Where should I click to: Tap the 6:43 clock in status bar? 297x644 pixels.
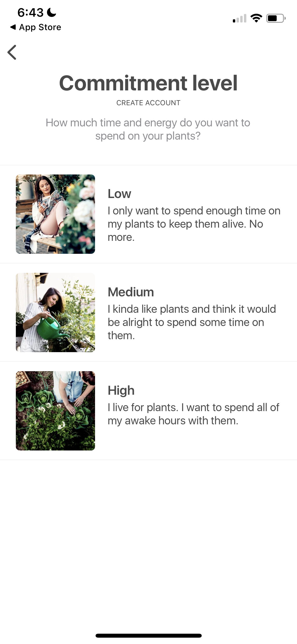pos(30,12)
